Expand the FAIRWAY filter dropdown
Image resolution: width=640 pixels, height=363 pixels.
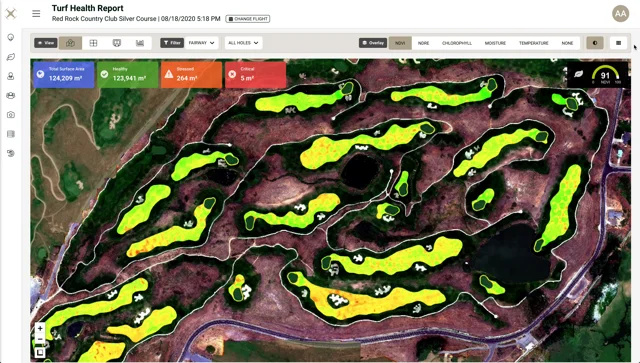click(x=202, y=43)
